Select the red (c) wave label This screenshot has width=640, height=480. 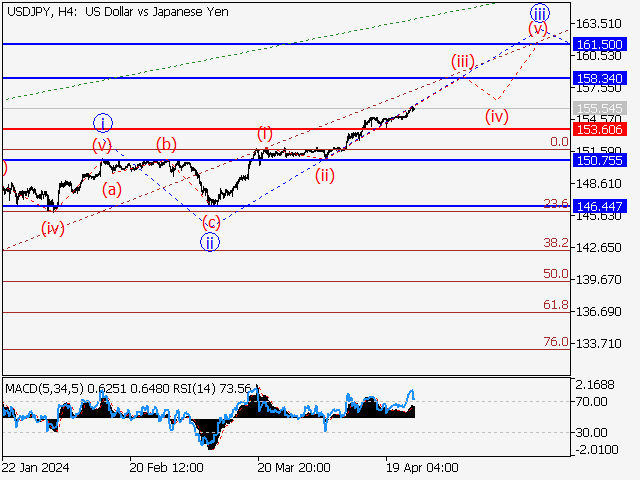pos(211,223)
